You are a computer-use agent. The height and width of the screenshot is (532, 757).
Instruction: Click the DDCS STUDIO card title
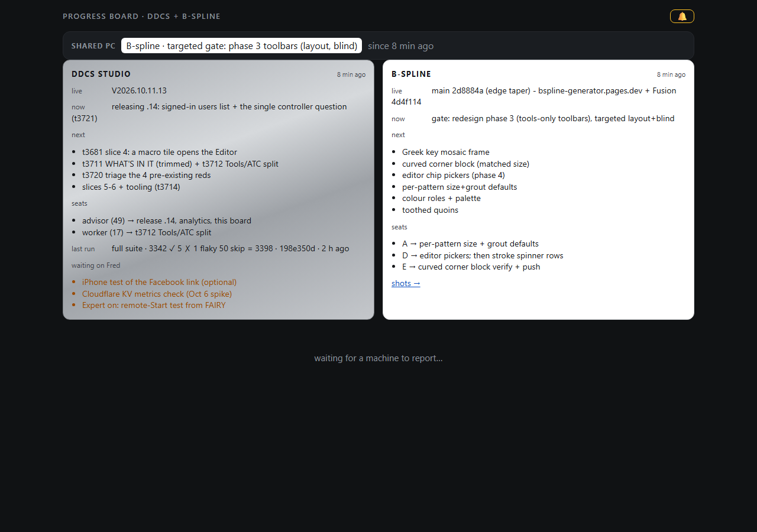tap(101, 74)
